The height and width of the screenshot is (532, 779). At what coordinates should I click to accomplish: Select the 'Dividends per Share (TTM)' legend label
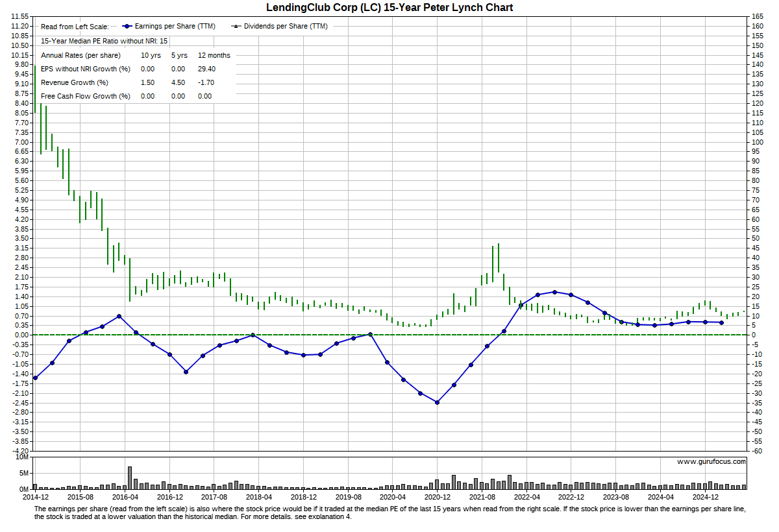(286, 27)
